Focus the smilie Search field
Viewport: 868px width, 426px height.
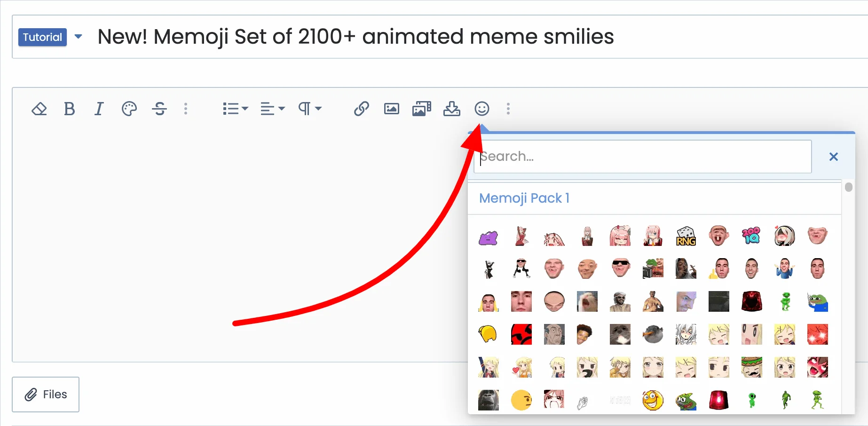point(643,157)
